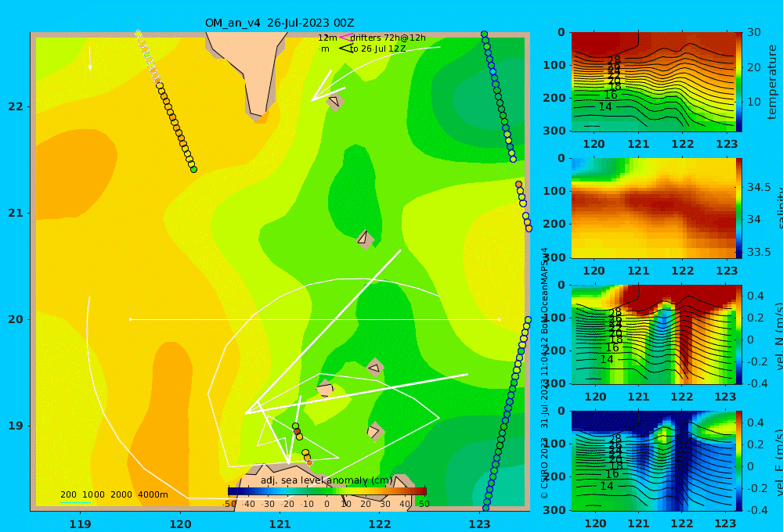The height and width of the screenshot is (532, 783).
Task: Open the temperature depth section panel
Action: click(653, 82)
